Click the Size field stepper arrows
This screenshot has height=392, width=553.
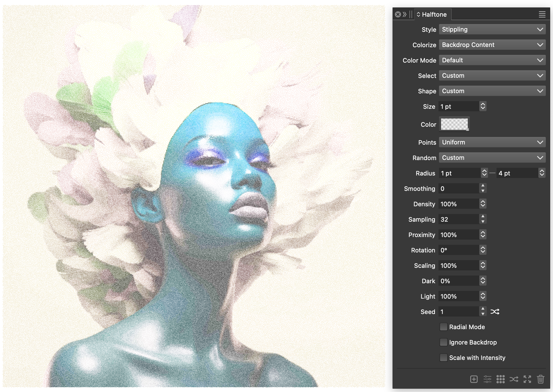(483, 106)
